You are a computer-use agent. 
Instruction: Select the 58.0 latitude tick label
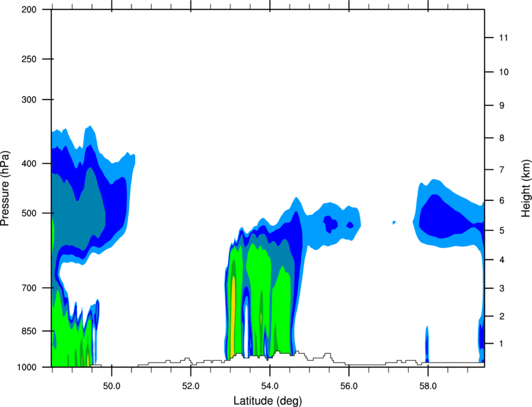(428, 386)
